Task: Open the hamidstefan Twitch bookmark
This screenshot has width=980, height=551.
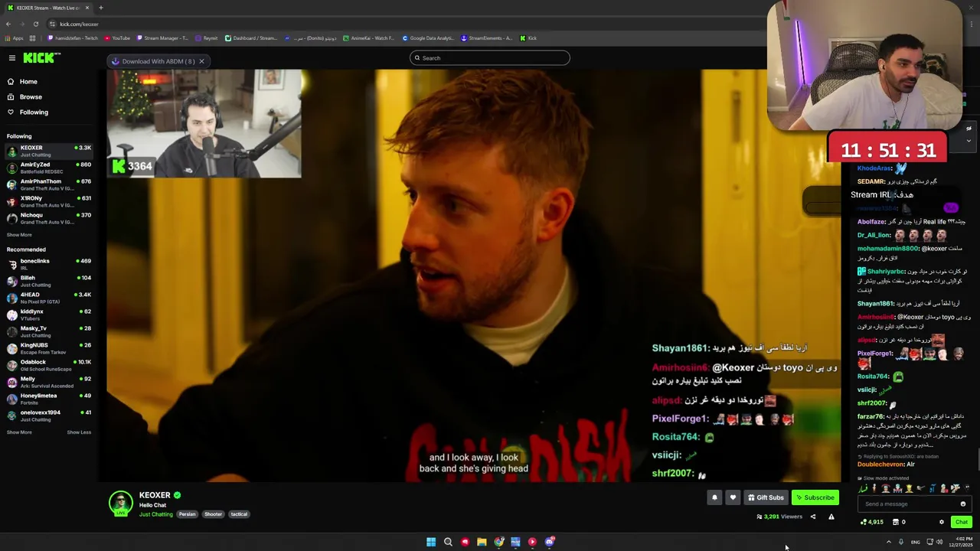Action: pos(72,38)
